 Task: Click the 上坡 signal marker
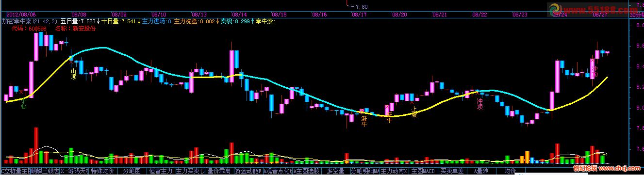coord(414,111)
